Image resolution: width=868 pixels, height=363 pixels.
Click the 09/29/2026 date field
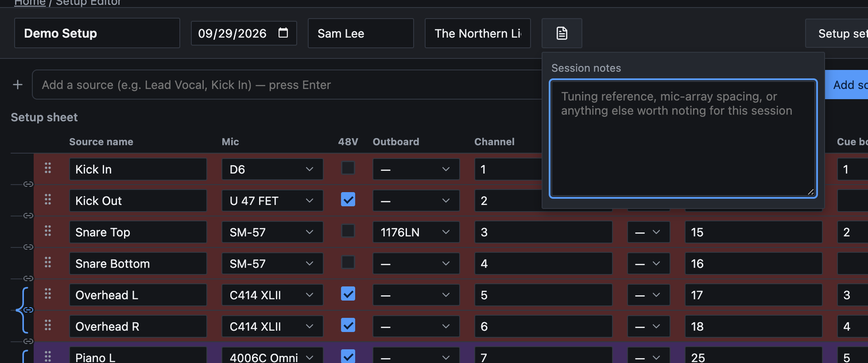click(244, 33)
